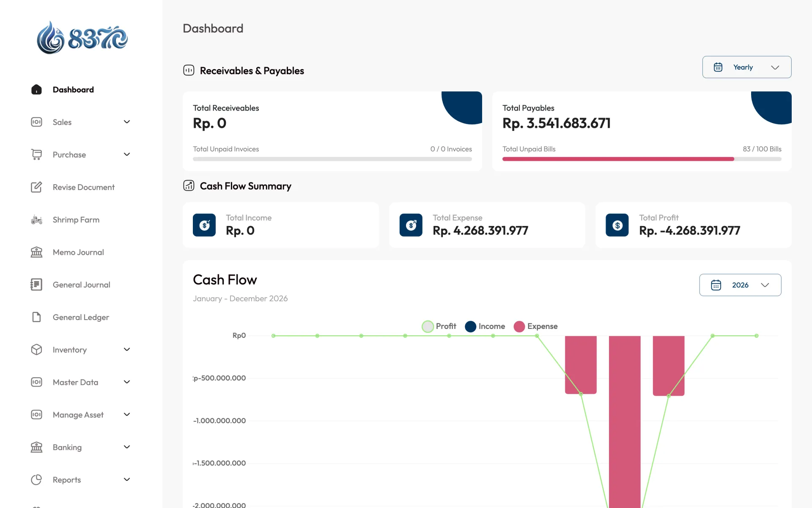812x508 pixels.
Task: Click the tallest red expense bar
Action: (625, 422)
